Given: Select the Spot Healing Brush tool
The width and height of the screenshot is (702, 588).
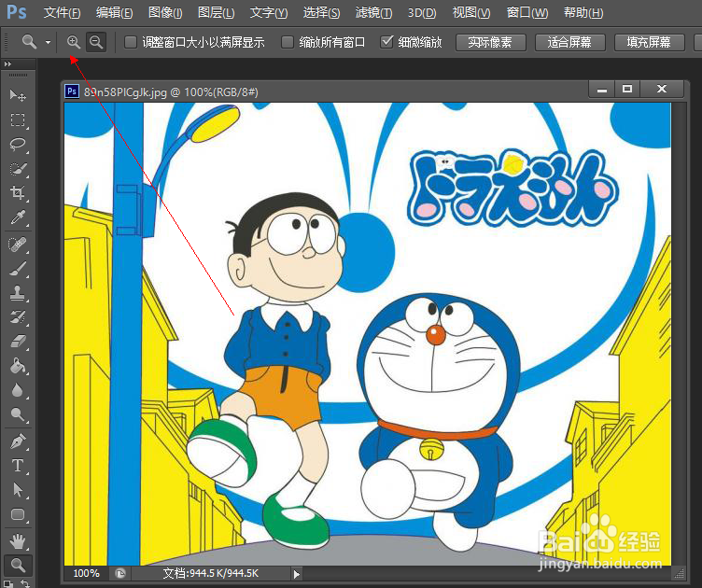Looking at the screenshot, I should click(18, 245).
